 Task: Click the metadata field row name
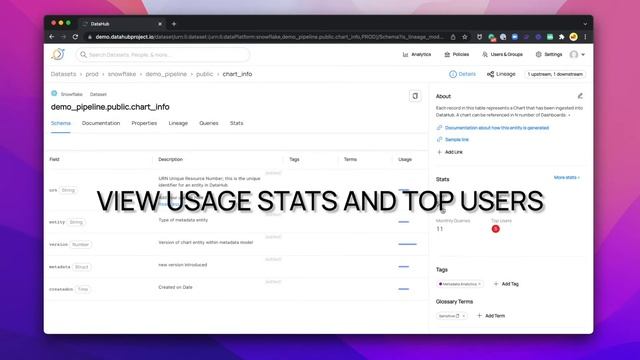point(60,267)
